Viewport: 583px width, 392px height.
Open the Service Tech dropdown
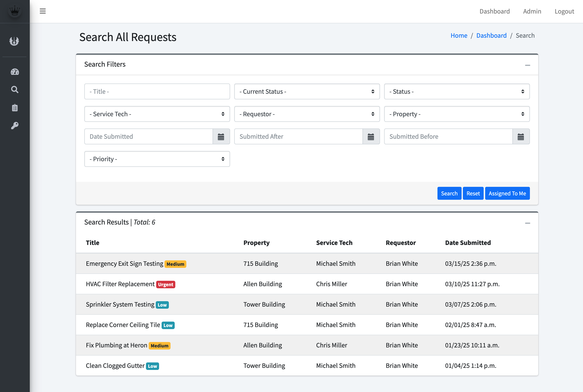pyautogui.click(x=157, y=114)
